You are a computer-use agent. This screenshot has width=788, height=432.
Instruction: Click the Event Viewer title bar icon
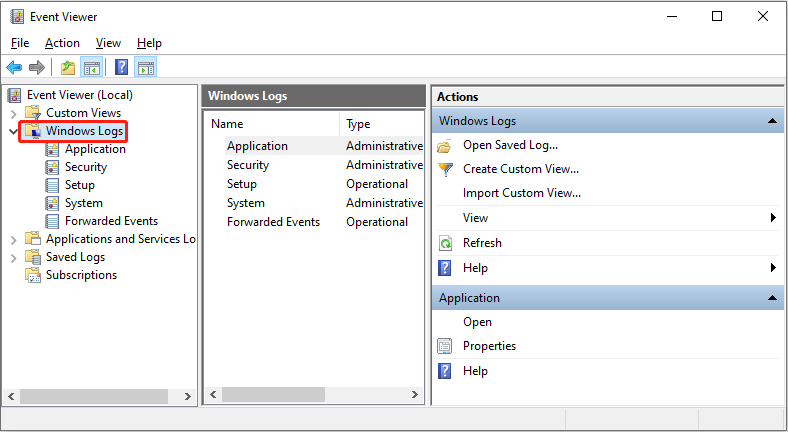[x=17, y=17]
